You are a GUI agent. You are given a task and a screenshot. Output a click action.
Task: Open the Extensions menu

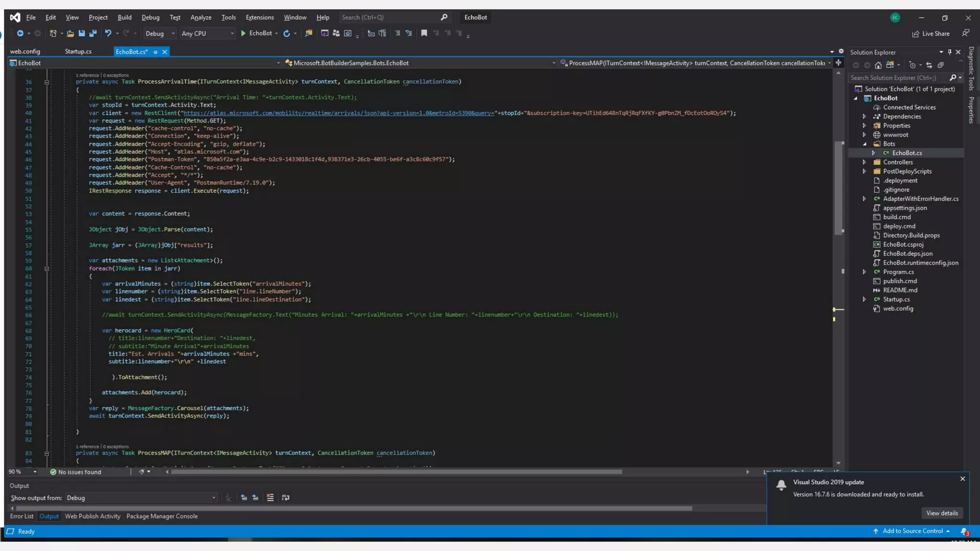click(x=259, y=17)
